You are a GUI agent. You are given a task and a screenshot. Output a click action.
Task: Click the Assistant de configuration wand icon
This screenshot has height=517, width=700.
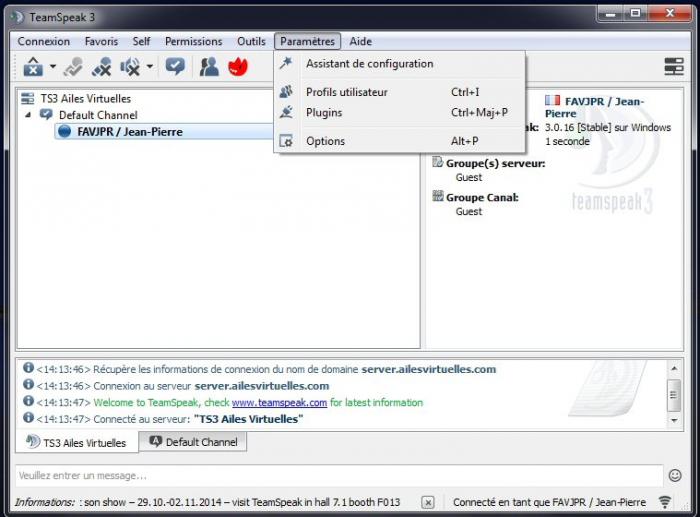(x=286, y=63)
